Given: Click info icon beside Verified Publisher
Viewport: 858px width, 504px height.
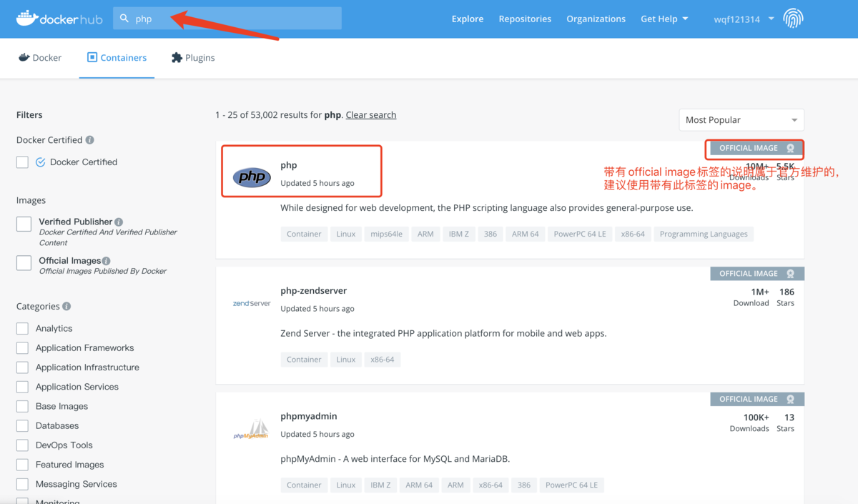Looking at the screenshot, I should pyautogui.click(x=119, y=222).
